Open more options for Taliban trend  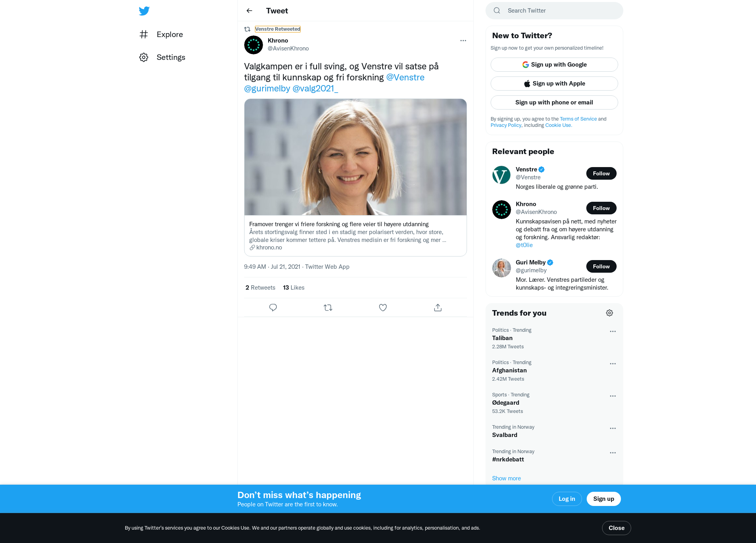[x=613, y=331]
